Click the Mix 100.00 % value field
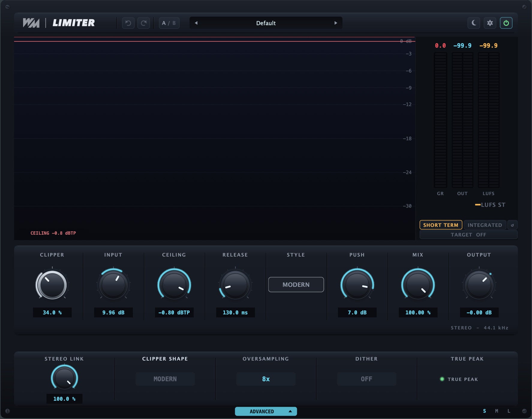 [418, 312]
